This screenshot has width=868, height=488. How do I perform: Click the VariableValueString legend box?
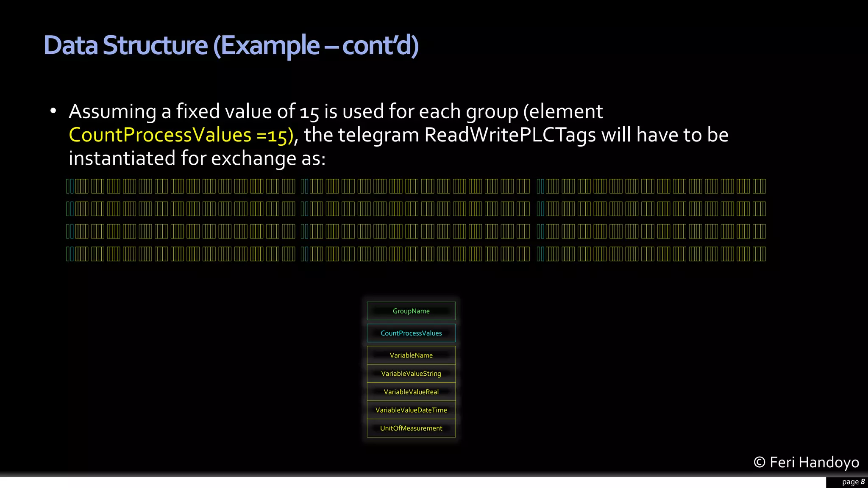[411, 373]
